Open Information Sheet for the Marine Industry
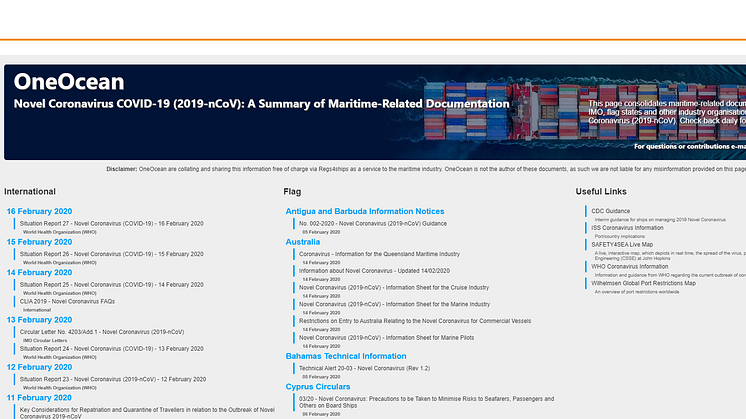Screen dimensions: 746x419 (394, 304)
